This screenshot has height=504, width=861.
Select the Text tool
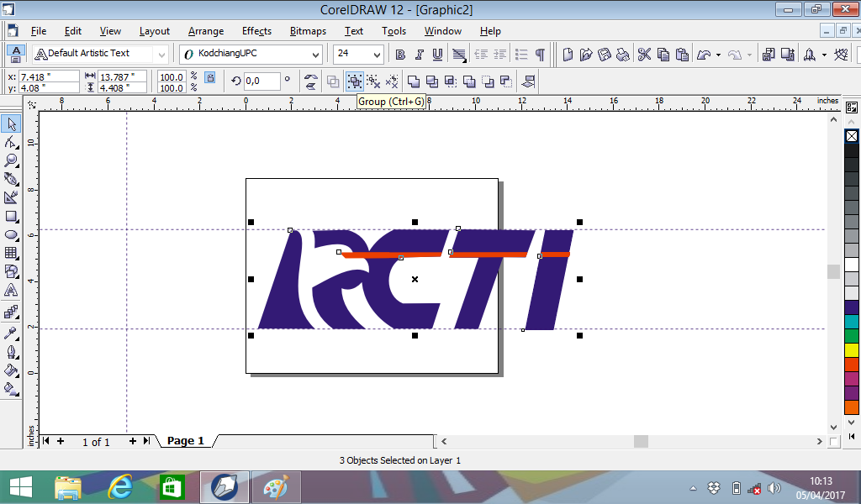click(11, 289)
